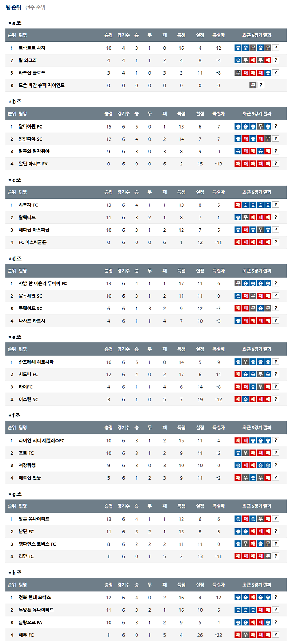Open the 시드니 FC team page
The width and height of the screenshot is (293, 644).
[x=28, y=374]
